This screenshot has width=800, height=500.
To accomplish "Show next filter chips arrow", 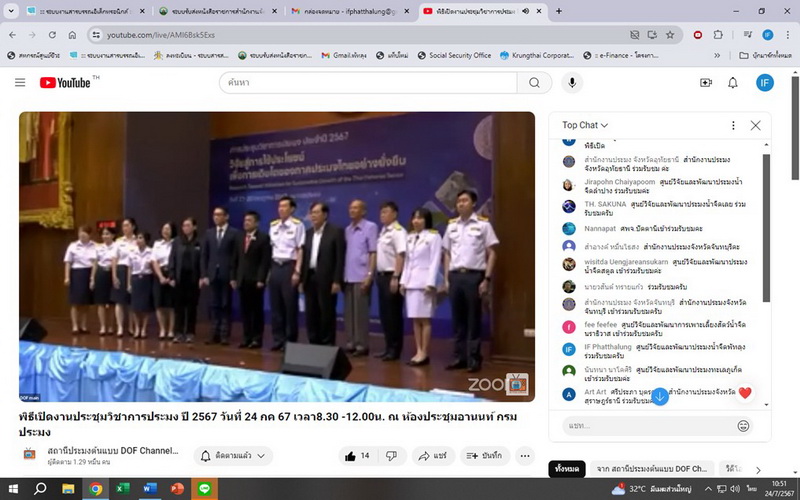I will 758,470.
